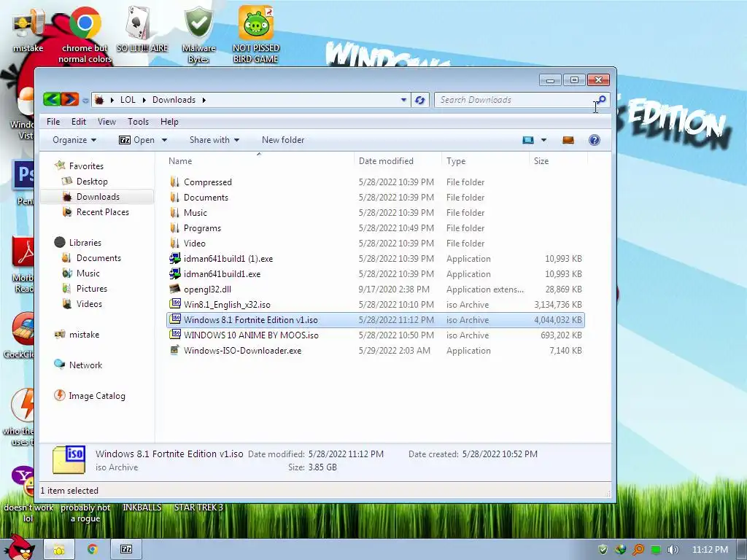
Task: Open the File menu
Action: [x=53, y=122]
